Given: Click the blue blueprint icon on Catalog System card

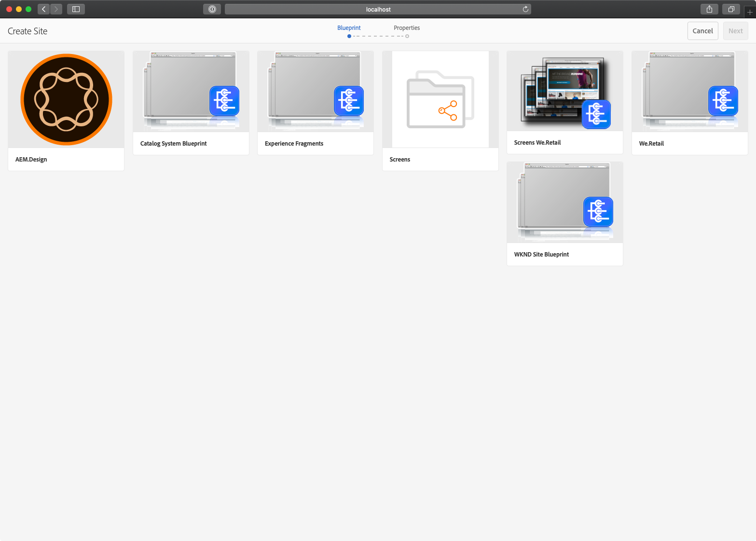Looking at the screenshot, I should click(224, 101).
